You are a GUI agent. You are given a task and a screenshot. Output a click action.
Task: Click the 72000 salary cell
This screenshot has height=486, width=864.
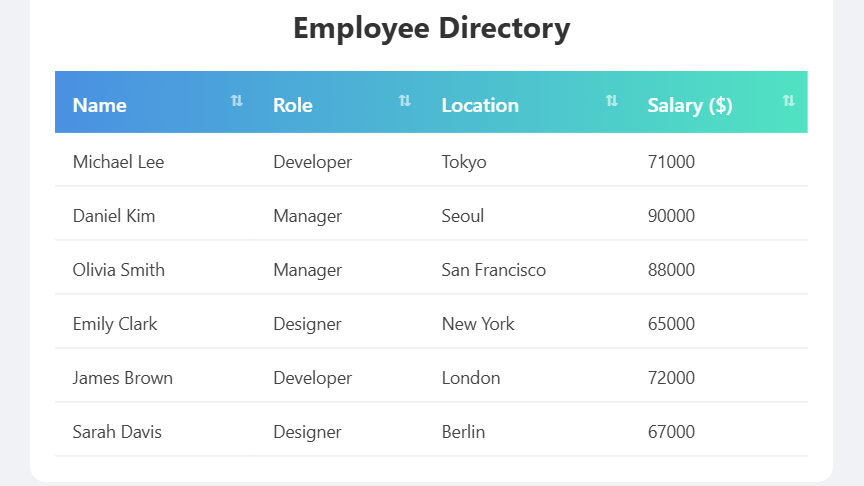pos(671,378)
